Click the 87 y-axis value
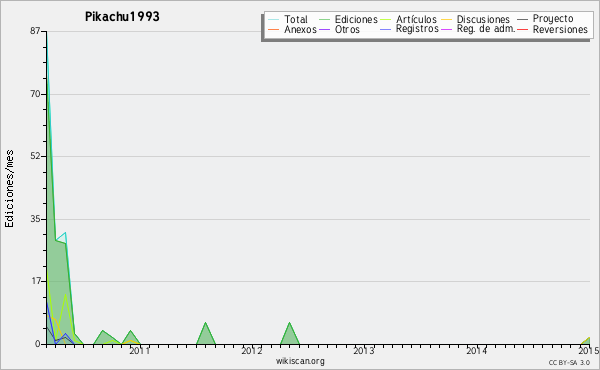This screenshot has width=600, height=370. (x=35, y=31)
